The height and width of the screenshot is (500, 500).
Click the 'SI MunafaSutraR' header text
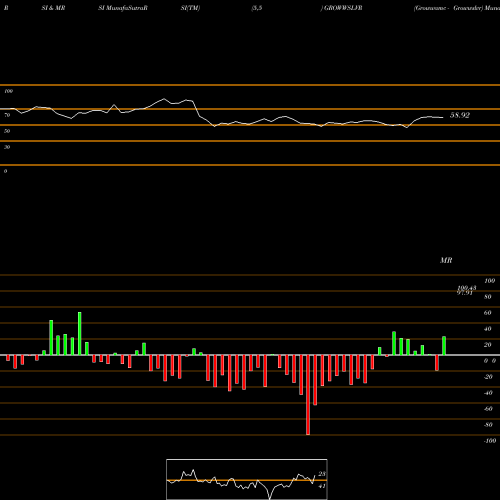(x=123, y=8)
